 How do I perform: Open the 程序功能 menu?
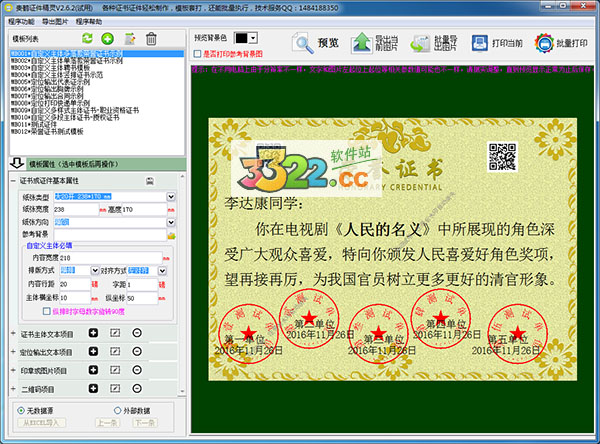click(x=22, y=20)
